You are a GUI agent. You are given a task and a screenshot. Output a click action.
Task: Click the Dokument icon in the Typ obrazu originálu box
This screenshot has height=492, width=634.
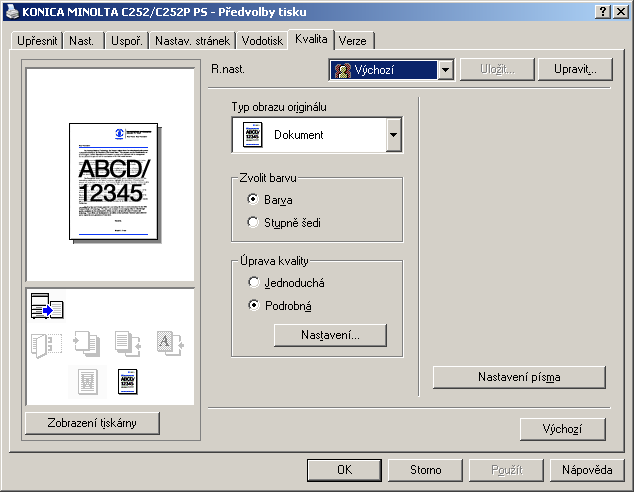tap(252, 135)
